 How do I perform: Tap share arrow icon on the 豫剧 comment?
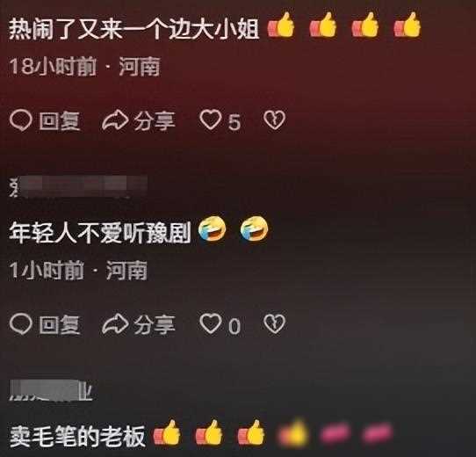click(x=115, y=324)
